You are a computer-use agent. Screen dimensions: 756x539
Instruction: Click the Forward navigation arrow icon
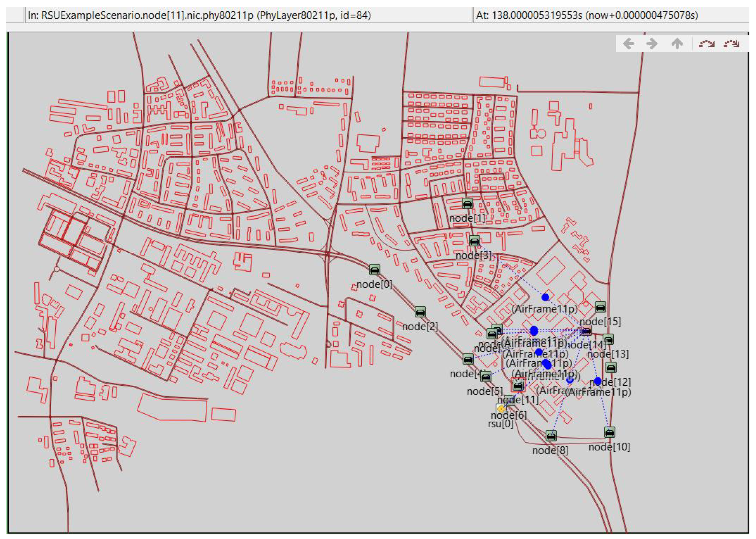pos(652,43)
